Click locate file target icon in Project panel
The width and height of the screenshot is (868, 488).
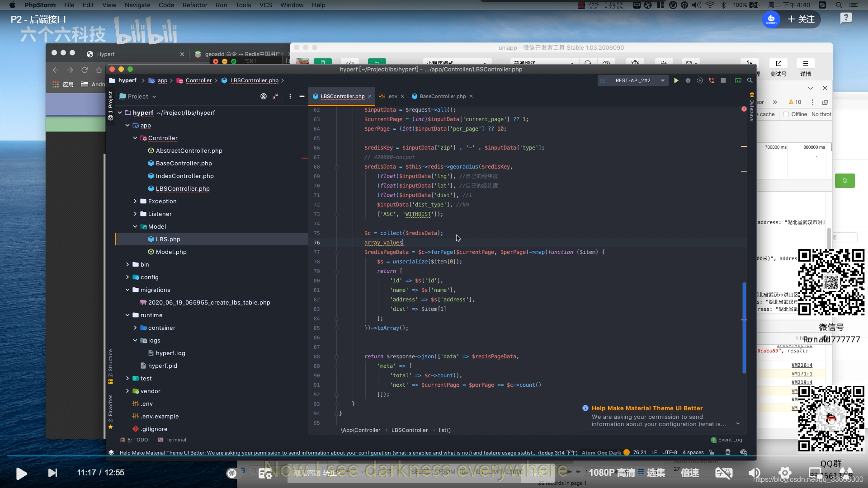264,96
